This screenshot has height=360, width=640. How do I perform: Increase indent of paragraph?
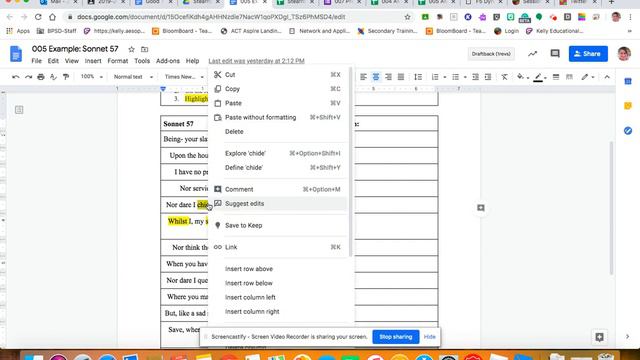point(488,77)
